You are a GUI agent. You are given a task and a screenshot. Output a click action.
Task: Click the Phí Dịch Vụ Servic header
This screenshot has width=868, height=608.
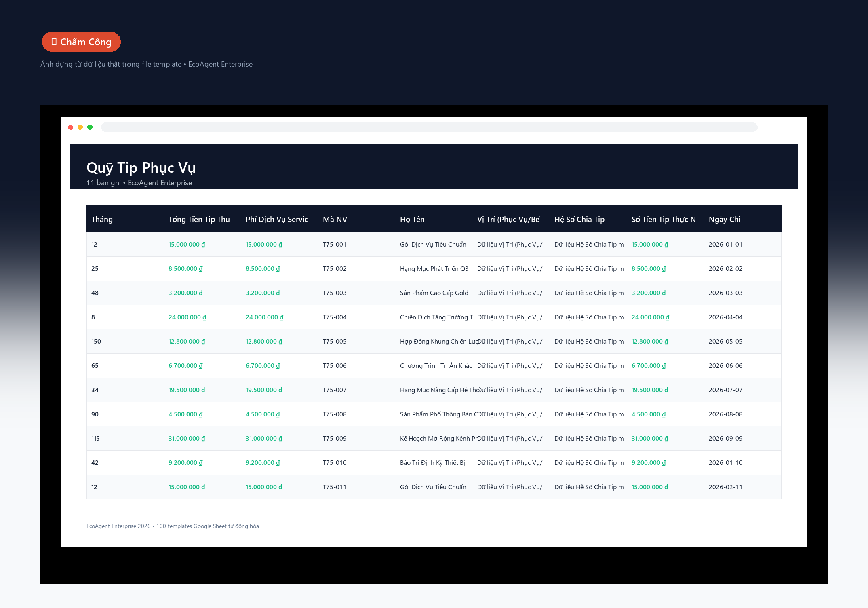click(x=277, y=219)
